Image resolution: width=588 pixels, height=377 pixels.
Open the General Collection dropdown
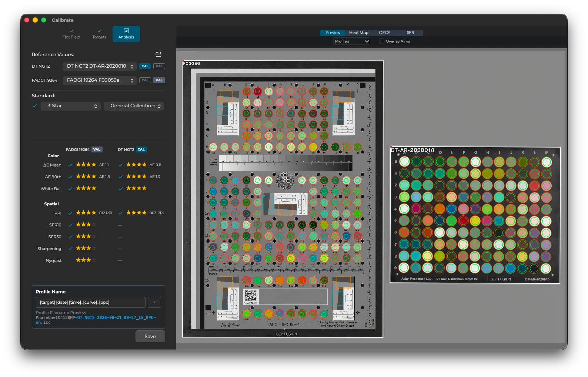point(134,106)
